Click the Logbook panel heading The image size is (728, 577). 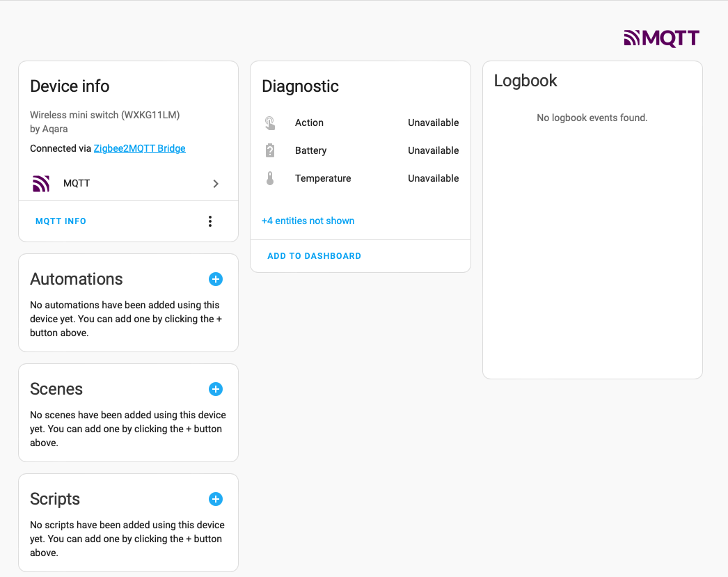coord(525,81)
